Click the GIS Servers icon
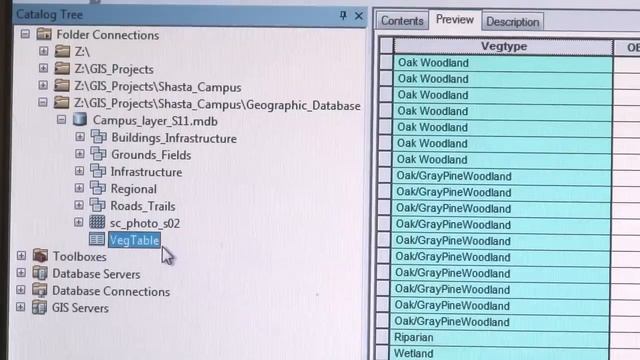The image size is (640, 360). (39, 307)
